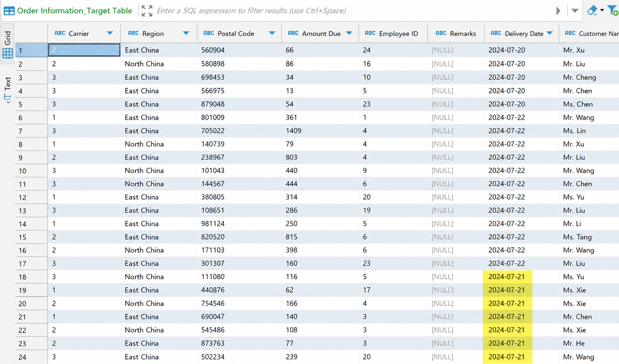Select row number 12 header
The width and height of the screenshot is (619, 364).
pos(31,197)
